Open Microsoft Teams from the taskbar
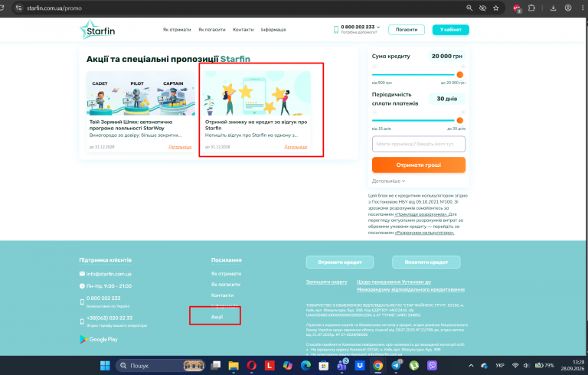Screen dimensions: 588x375 coord(341,365)
